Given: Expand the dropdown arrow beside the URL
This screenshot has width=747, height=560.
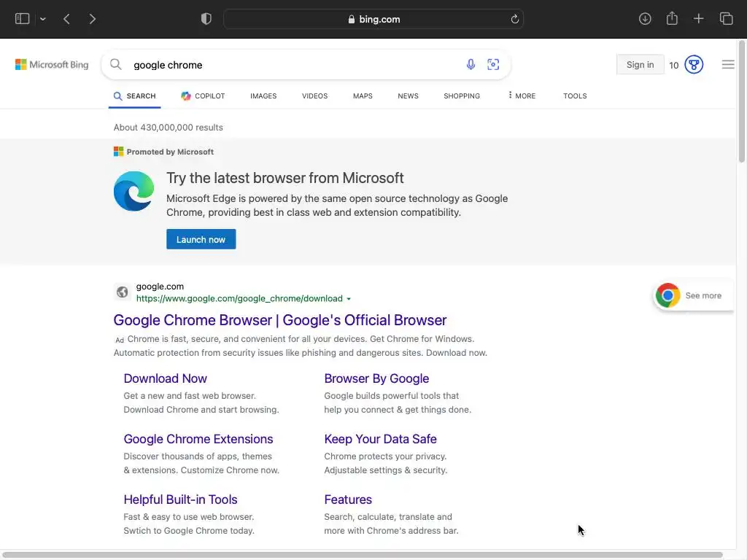Looking at the screenshot, I should click(349, 299).
